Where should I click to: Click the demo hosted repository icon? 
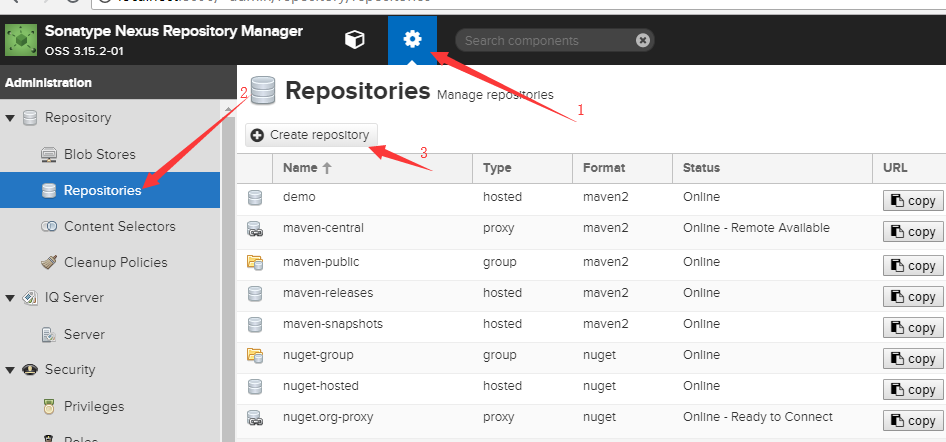(255, 197)
